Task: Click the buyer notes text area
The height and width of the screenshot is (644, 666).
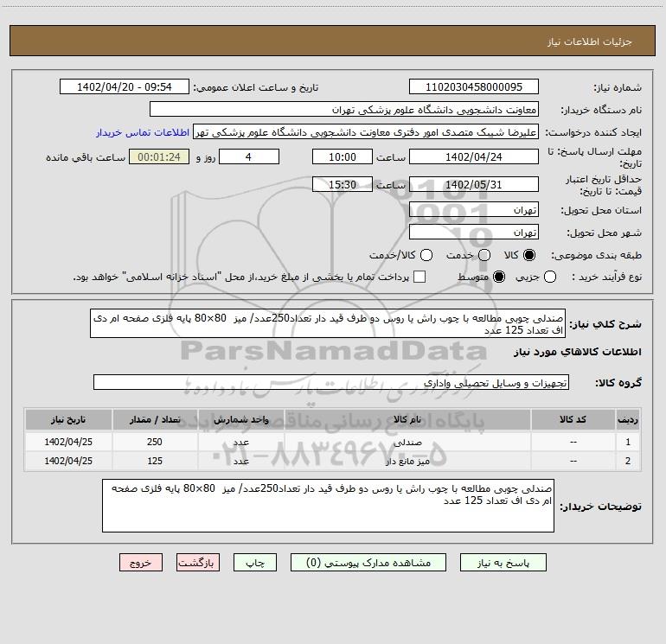Action: (329, 505)
